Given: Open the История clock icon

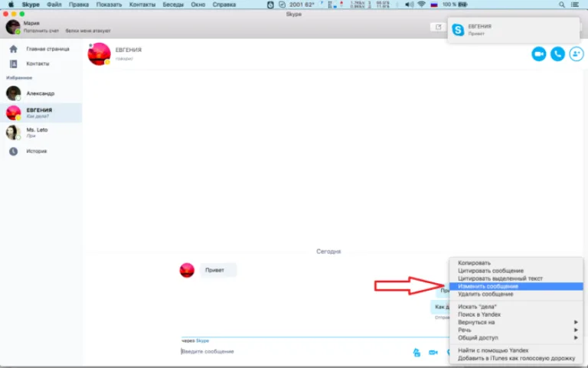Looking at the screenshot, I should [x=14, y=151].
